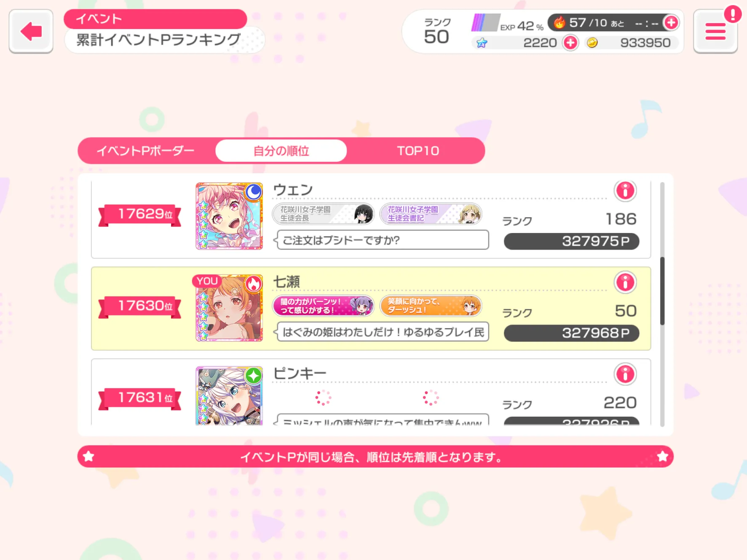Open info for player ピンキー

point(625,374)
